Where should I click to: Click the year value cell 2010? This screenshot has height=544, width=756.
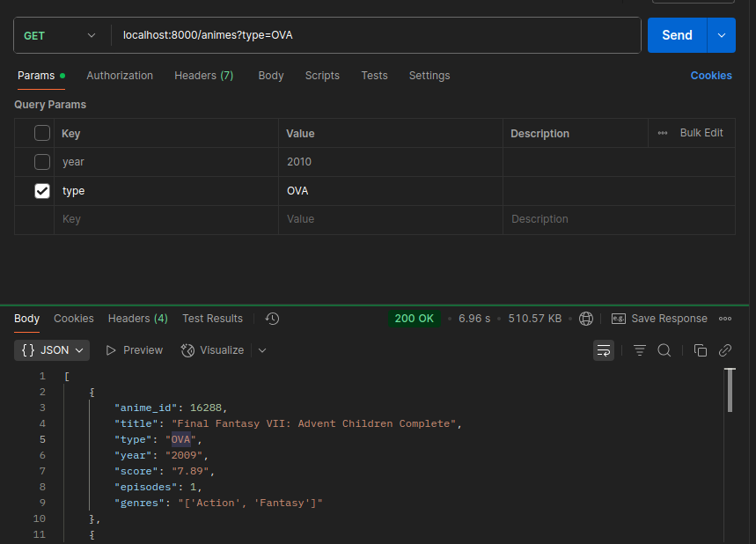[391, 162]
